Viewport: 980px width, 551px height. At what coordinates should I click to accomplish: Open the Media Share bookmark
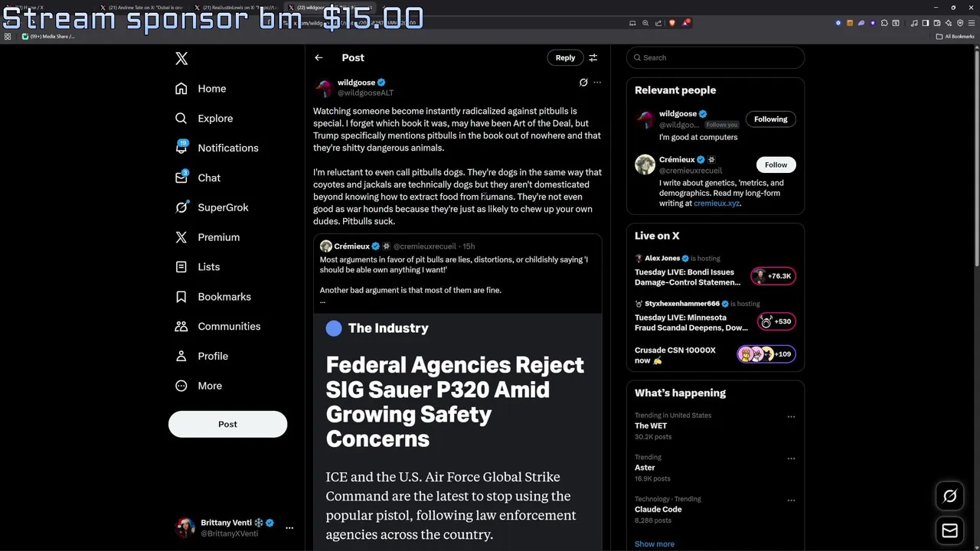tap(47, 37)
